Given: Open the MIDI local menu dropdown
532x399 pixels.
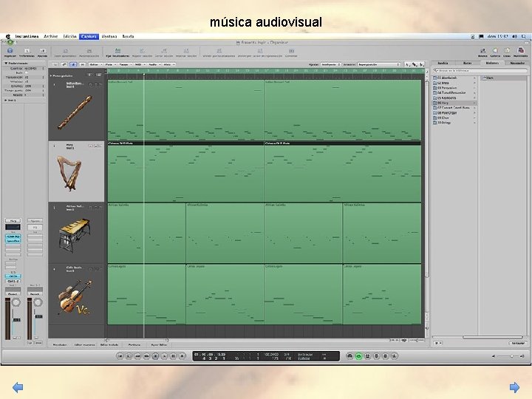Looking at the screenshot, I should point(139,64).
